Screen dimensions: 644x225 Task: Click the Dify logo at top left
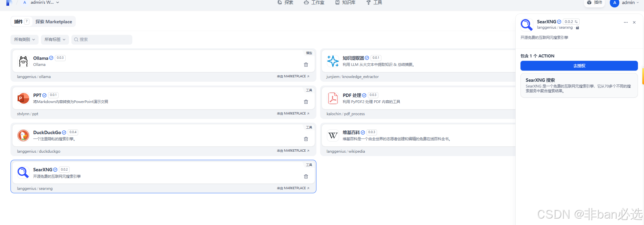9,3
